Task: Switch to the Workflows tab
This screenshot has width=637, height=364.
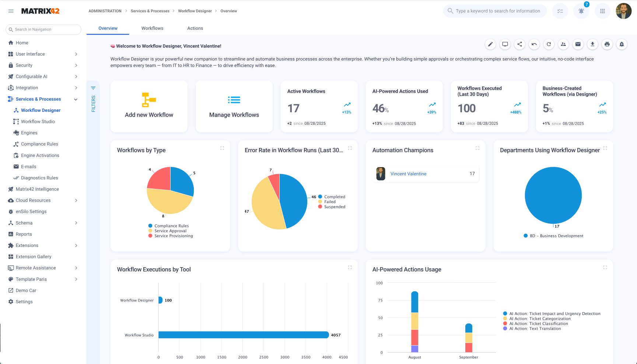Action: pos(152,28)
